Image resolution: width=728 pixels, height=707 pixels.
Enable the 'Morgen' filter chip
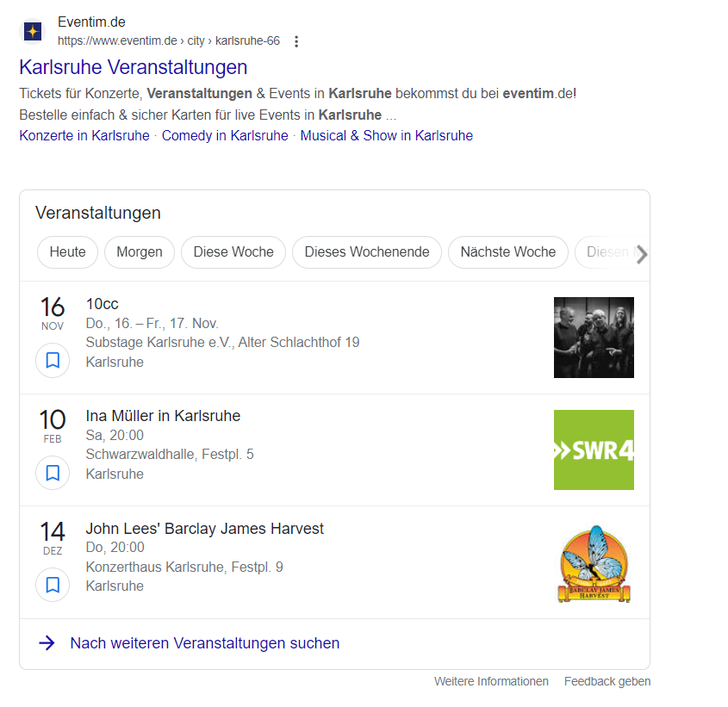pos(139,252)
